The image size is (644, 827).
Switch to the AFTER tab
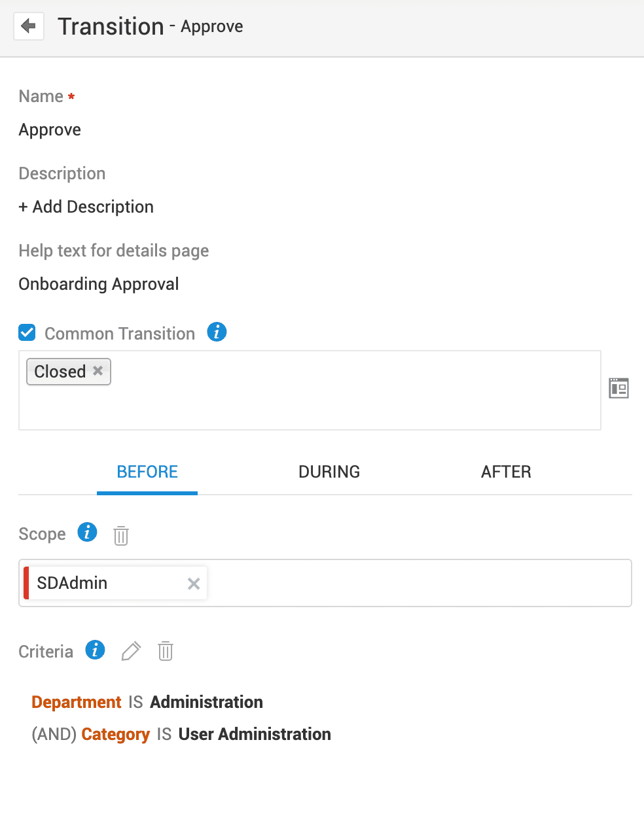(x=506, y=472)
